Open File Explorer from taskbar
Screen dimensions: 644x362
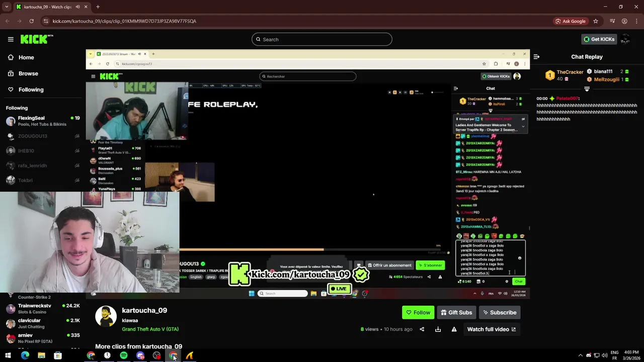pos(41,355)
